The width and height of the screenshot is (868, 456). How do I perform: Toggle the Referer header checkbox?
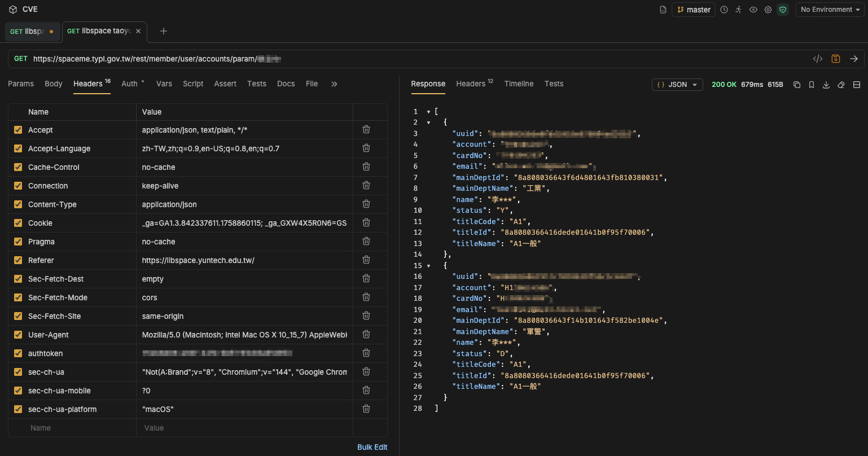[18, 260]
